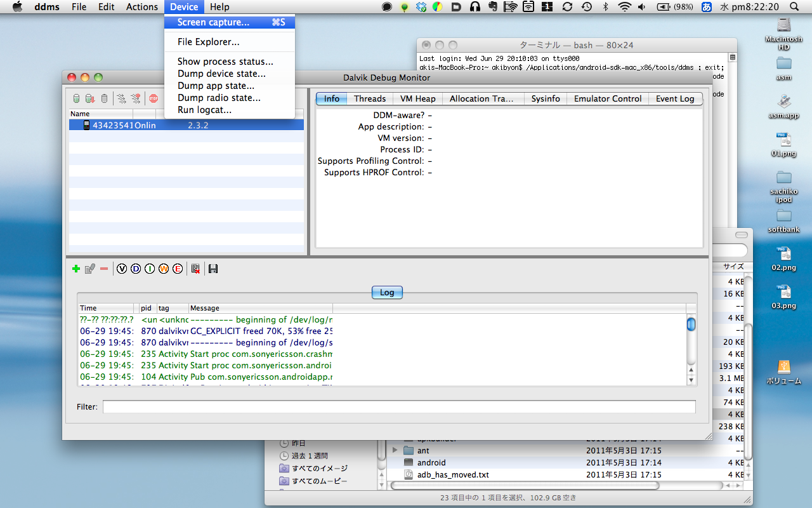This screenshot has height=508, width=812.
Task: Click the Finder sidebar すべてのイメージ item
Action: (x=314, y=468)
